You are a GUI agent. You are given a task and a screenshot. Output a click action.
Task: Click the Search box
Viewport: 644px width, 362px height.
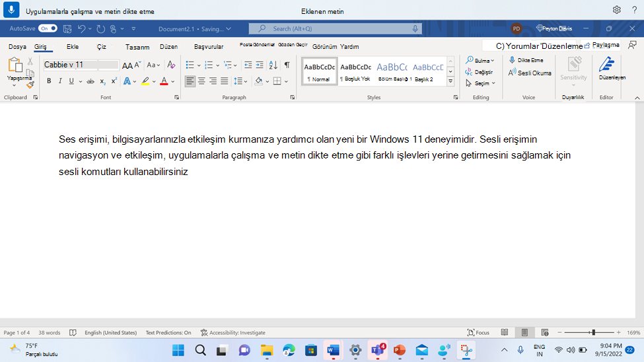(335, 29)
